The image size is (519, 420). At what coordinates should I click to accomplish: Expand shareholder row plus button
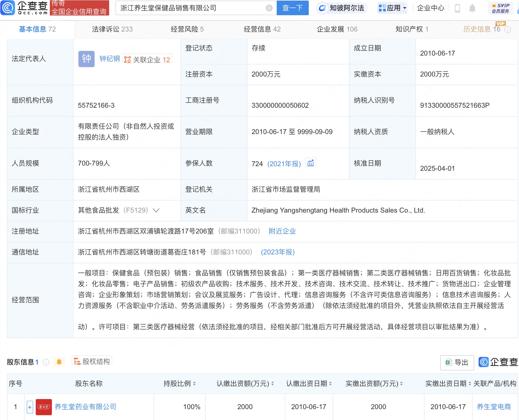coord(30,407)
